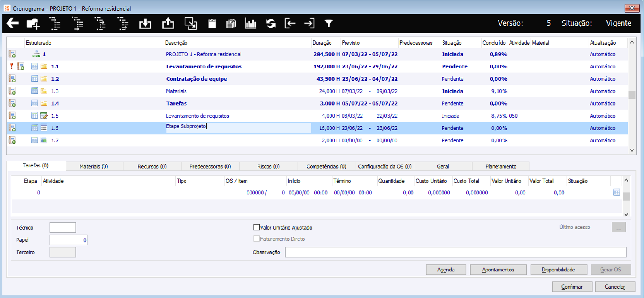Image resolution: width=644 pixels, height=298 pixels.
Task: Click the add-item icon on row 1.1
Action: click(x=21, y=66)
